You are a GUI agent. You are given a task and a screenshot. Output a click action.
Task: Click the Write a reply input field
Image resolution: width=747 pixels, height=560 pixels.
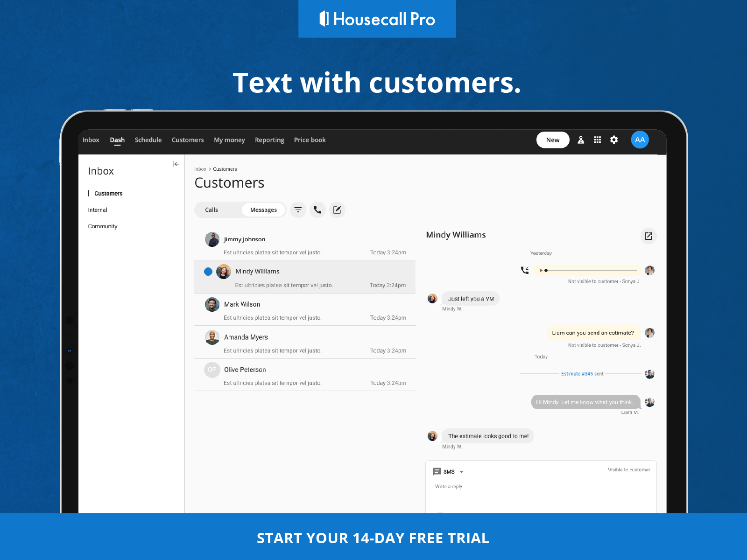514,486
